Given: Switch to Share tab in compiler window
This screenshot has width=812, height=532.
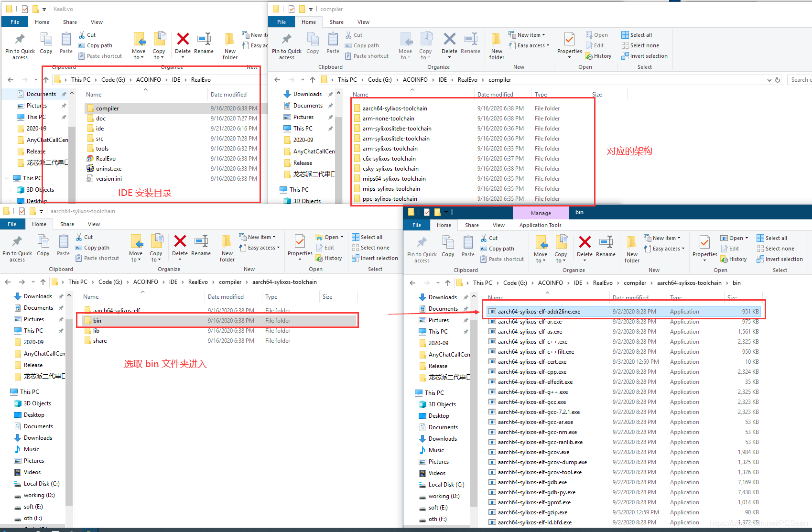Looking at the screenshot, I should (x=336, y=22).
